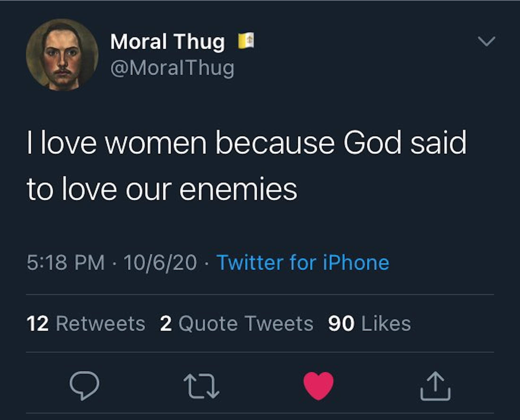Click the 10/6/20 date
Image resolution: width=520 pixels, height=420 pixels.
160,263
